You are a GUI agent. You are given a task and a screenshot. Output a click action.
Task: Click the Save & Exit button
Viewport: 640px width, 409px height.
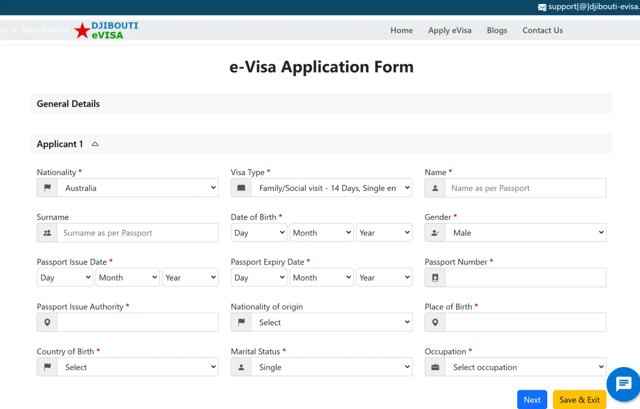[579, 399]
